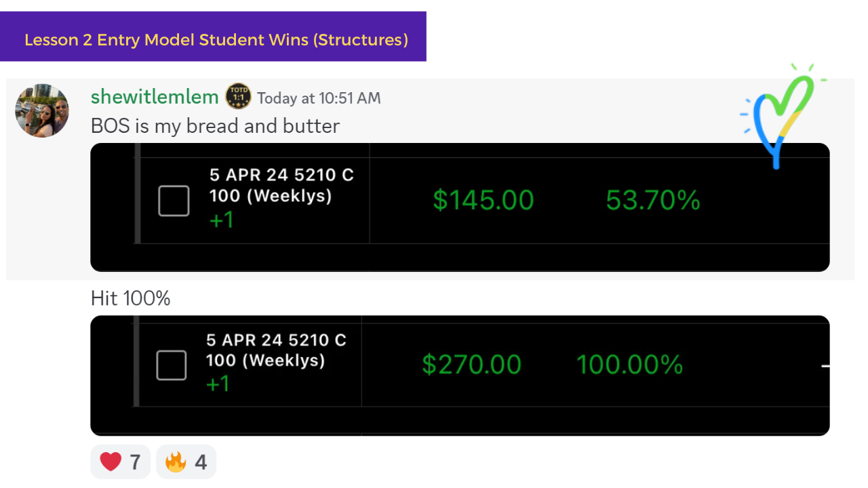Select the $145.00 profit value

click(484, 201)
